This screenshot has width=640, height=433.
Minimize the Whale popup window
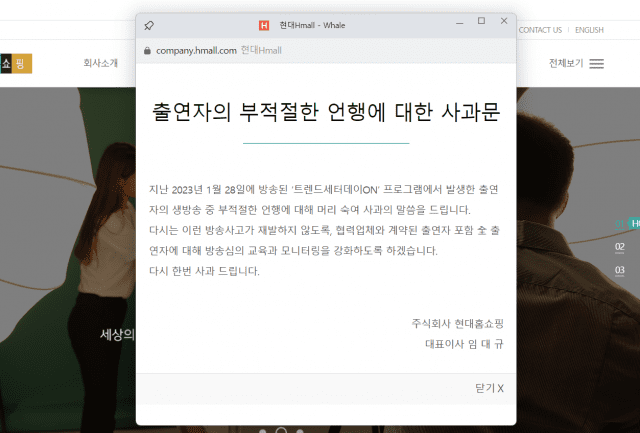point(460,22)
